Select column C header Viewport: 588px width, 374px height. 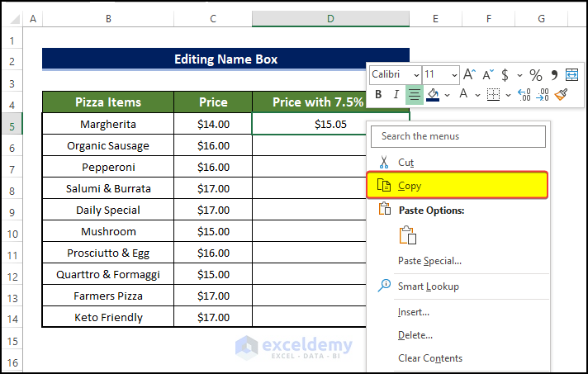(213, 19)
